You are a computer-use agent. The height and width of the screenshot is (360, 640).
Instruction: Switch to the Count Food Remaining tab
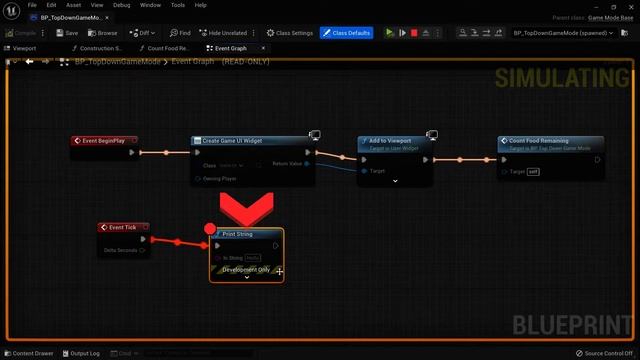[164, 48]
